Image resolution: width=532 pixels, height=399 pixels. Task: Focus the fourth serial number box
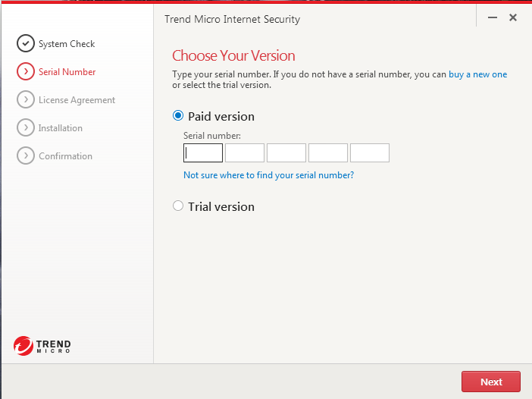(328, 152)
